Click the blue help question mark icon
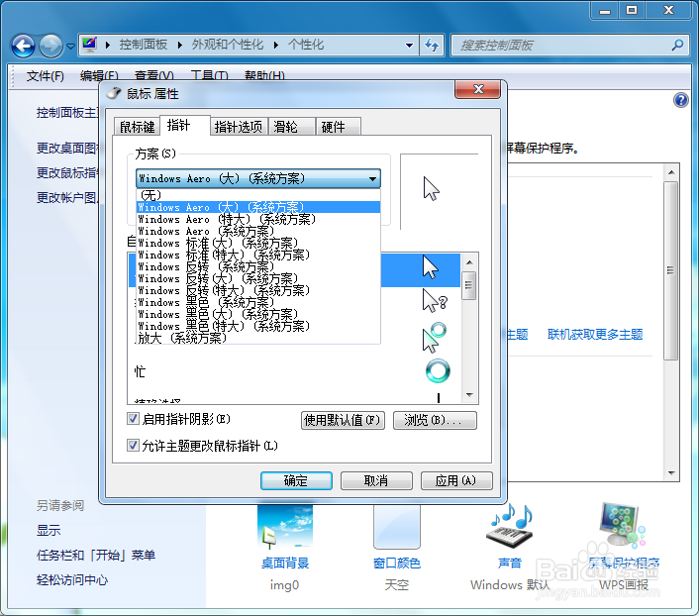Viewport: 699px width, 616px height. [x=681, y=100]
